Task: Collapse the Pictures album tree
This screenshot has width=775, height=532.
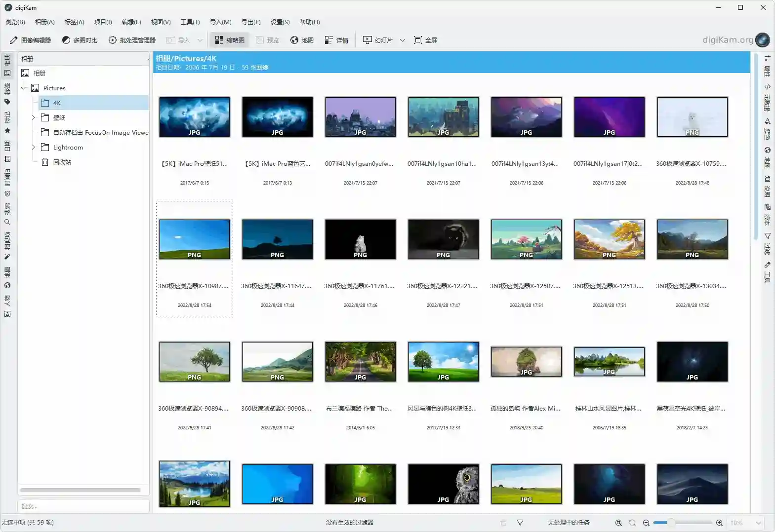Action: (x=23, y=88)
